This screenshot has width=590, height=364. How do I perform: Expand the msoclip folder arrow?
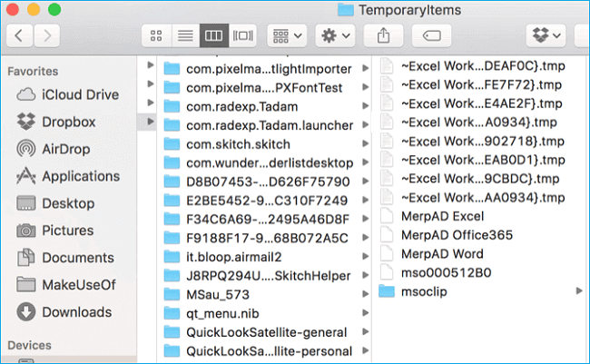tap(579, 291)
